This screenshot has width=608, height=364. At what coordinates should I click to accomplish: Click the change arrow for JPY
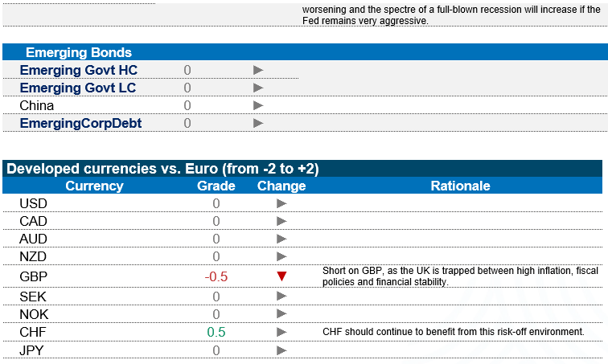pyautogui.click(x=281, y=350)
